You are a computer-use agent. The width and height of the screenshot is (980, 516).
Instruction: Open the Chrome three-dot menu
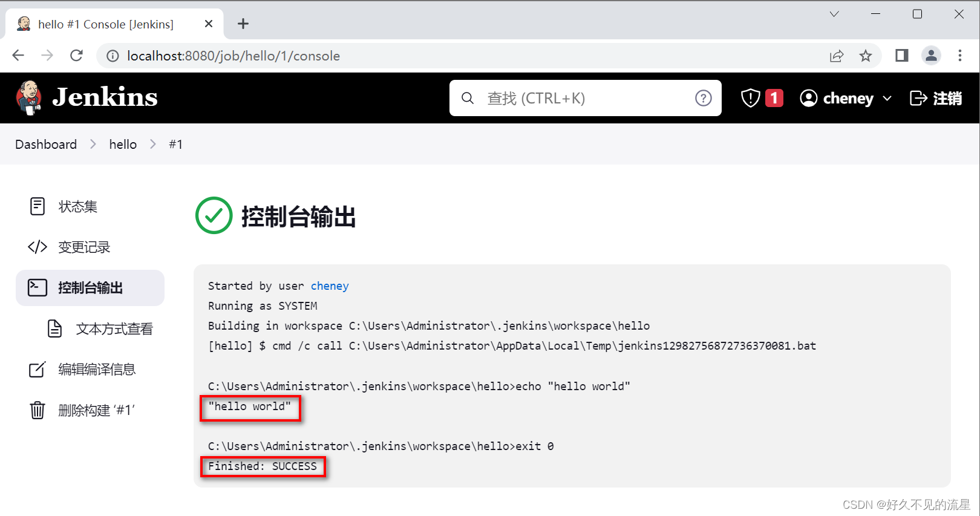coord(960,56)
